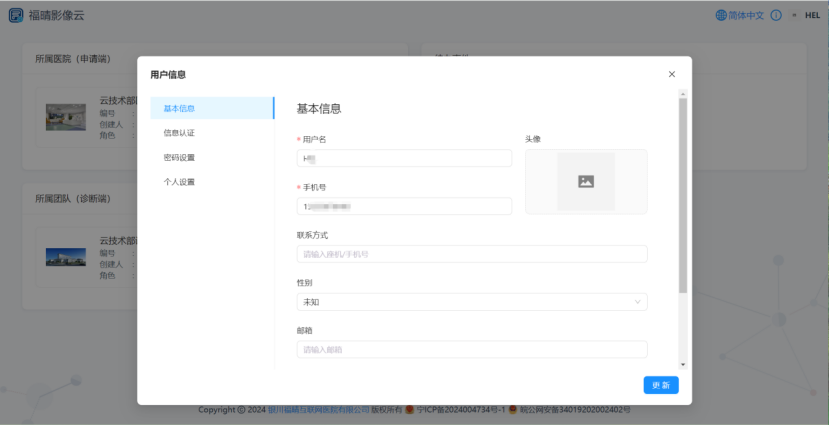This screenshot has height=426, width=830.
Task: Click the 更新 button
Action: 661,385
